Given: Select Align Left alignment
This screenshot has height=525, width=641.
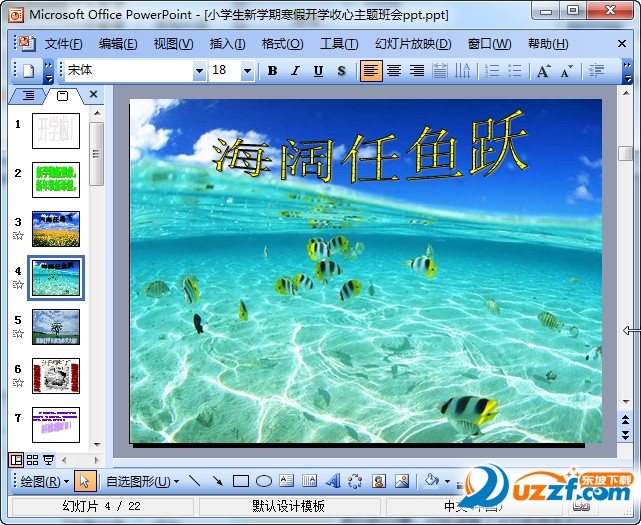Looking at the screenshot, I should click(x=371, y=71).
